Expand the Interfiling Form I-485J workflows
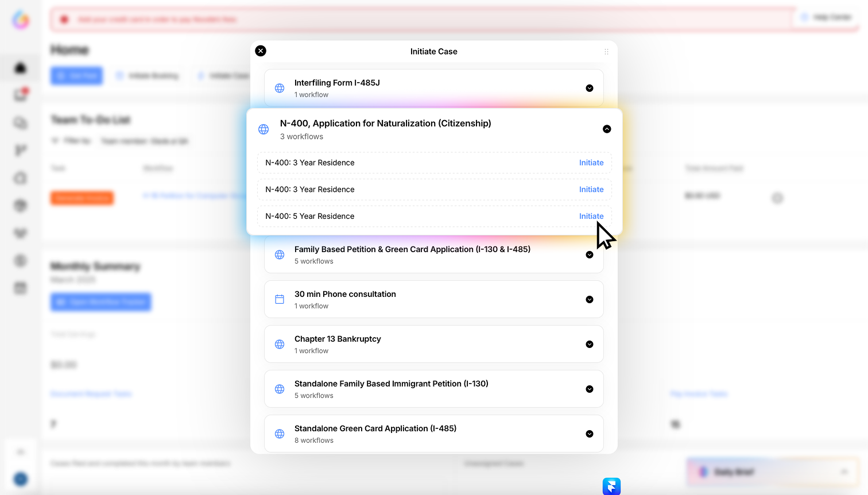Screen dimensions: 868x495 pos(590,88)
